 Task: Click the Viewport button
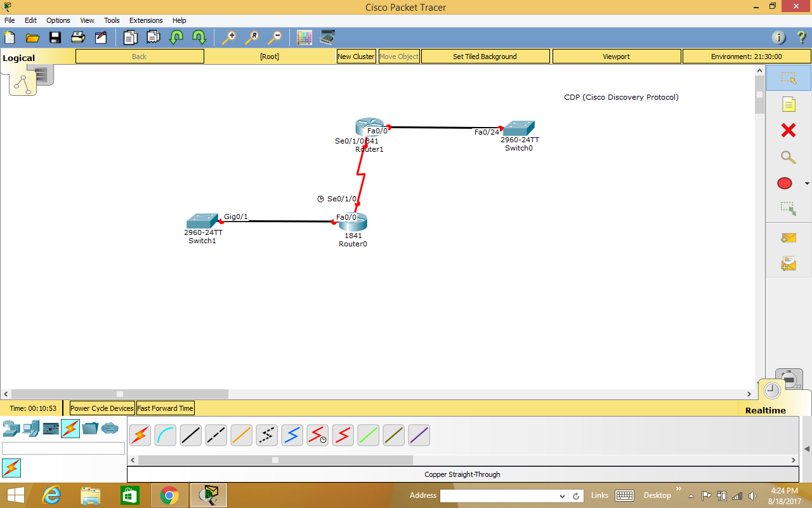[616, 57]
